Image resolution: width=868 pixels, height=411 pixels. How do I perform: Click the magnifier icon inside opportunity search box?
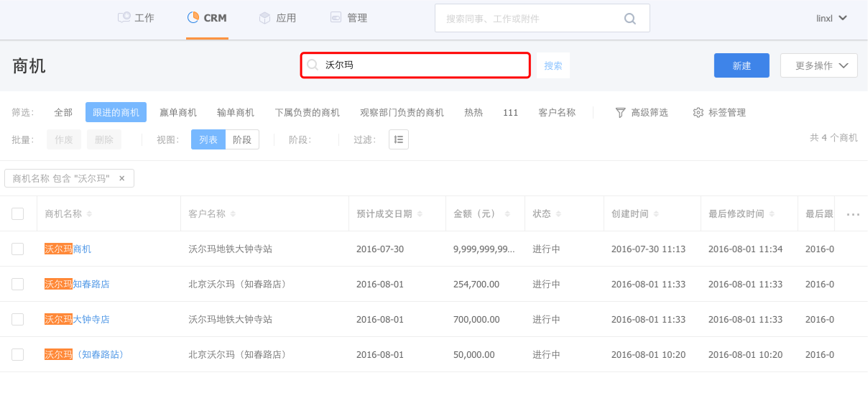tap(313, 65)
